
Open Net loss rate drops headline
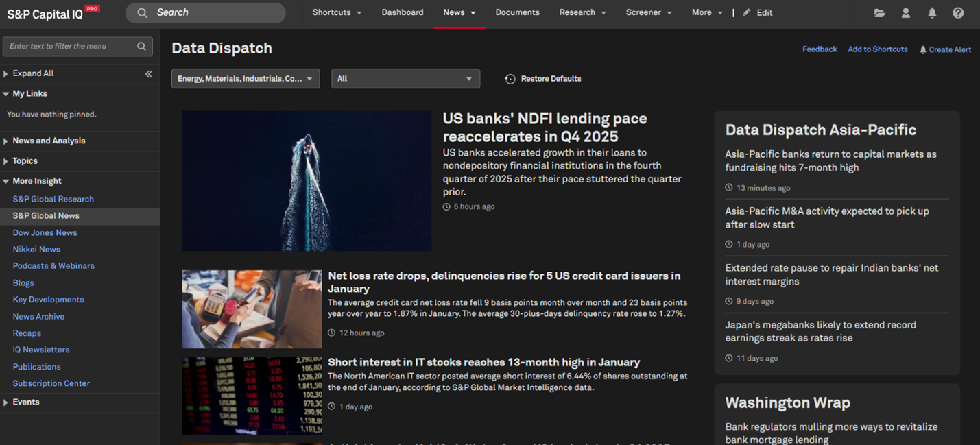(504, 282)
